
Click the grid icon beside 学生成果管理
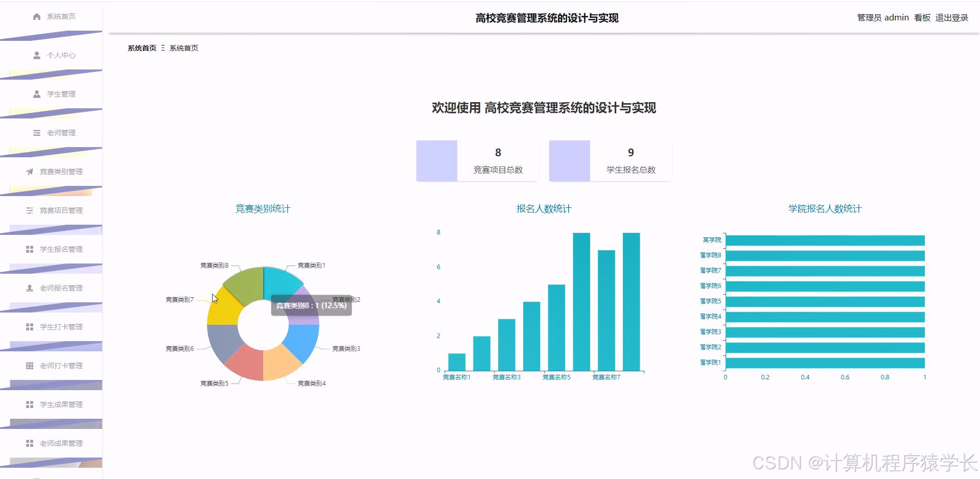(30, 404)
